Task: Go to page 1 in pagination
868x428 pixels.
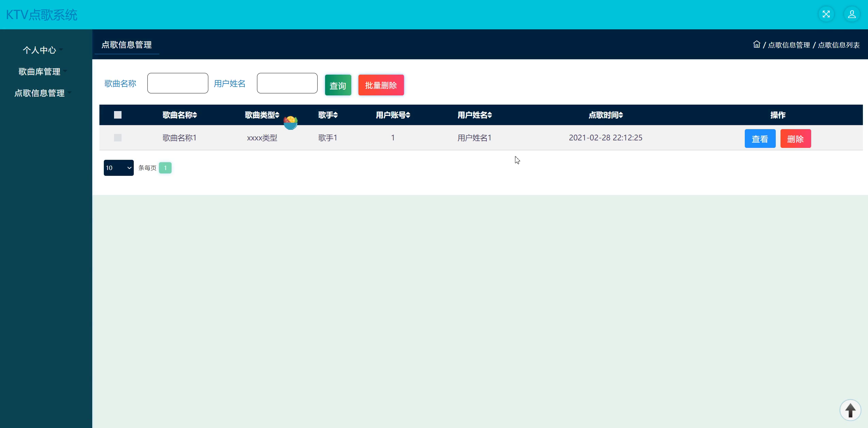Action: (x=165, y=168)
